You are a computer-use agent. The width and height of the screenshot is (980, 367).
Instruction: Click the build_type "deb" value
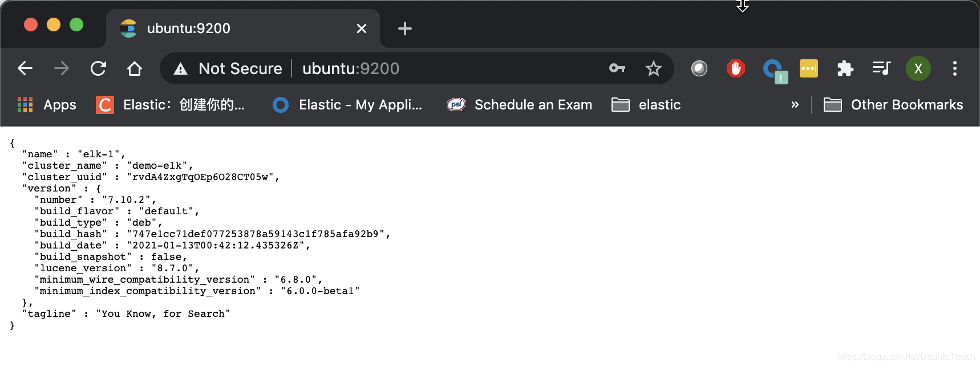pos(142,222)
